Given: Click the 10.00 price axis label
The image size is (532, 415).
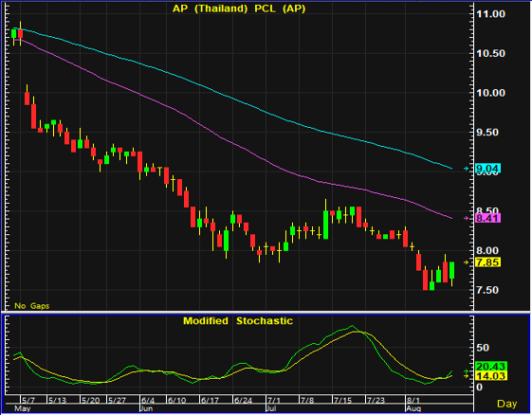Looking at the screenshot, I should coord(490,93).
